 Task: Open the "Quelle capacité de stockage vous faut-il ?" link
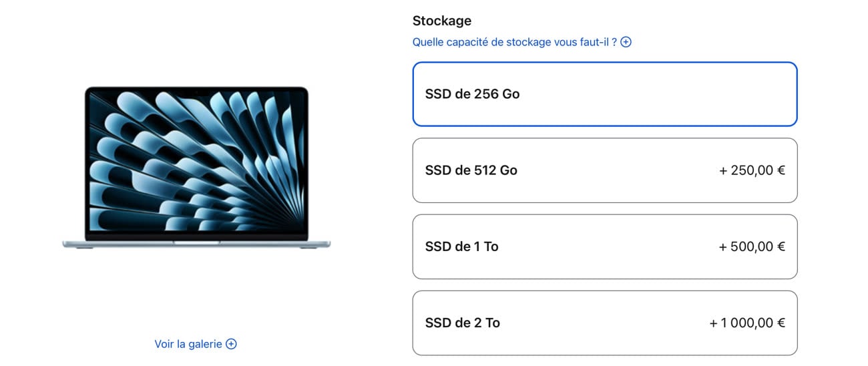(514, 42)
